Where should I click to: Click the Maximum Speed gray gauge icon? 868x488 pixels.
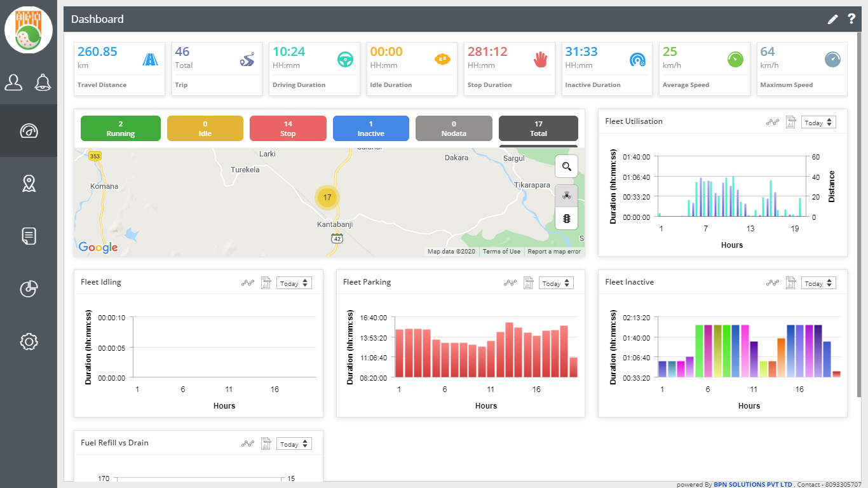[832, 60]
